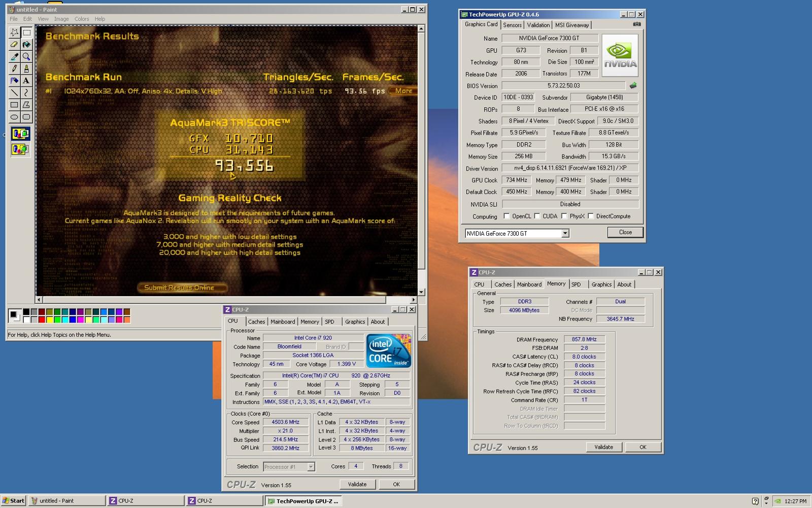
Task: Open the Processor #1 selection dropdown
Action: (311, 467)
